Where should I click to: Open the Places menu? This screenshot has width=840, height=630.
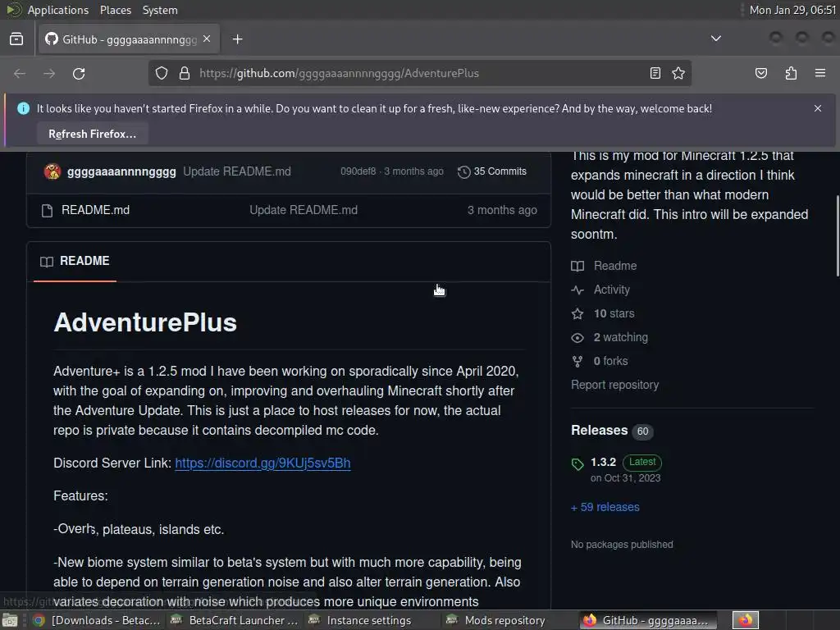tap(115, 10)
